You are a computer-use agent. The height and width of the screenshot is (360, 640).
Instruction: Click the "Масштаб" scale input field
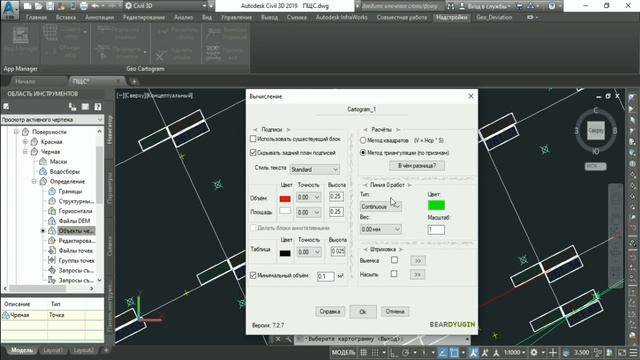point(436,229)
